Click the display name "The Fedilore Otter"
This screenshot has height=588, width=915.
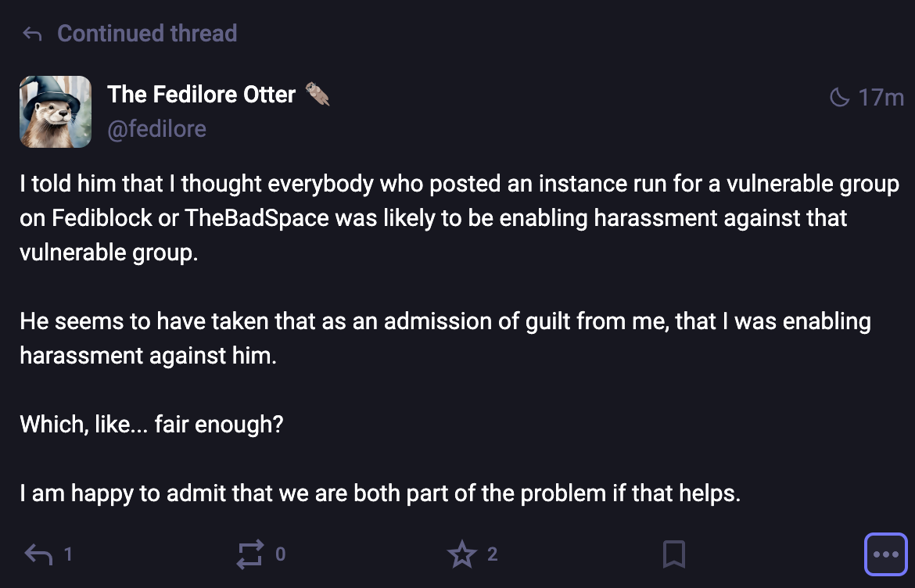point(202,95)
